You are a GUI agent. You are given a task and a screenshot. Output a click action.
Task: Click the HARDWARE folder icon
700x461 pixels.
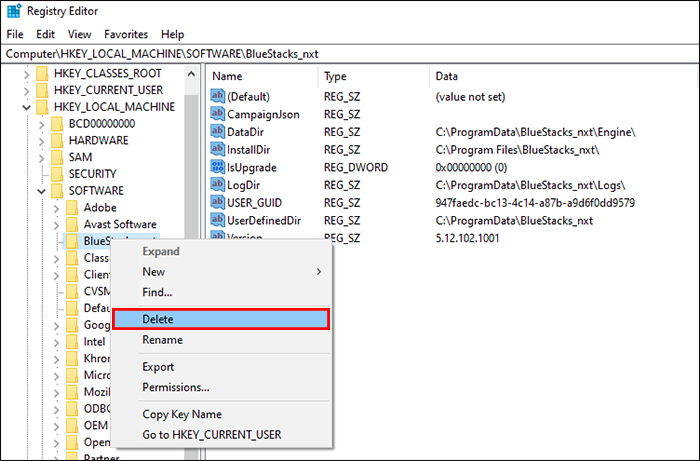(x=57, y=141)
